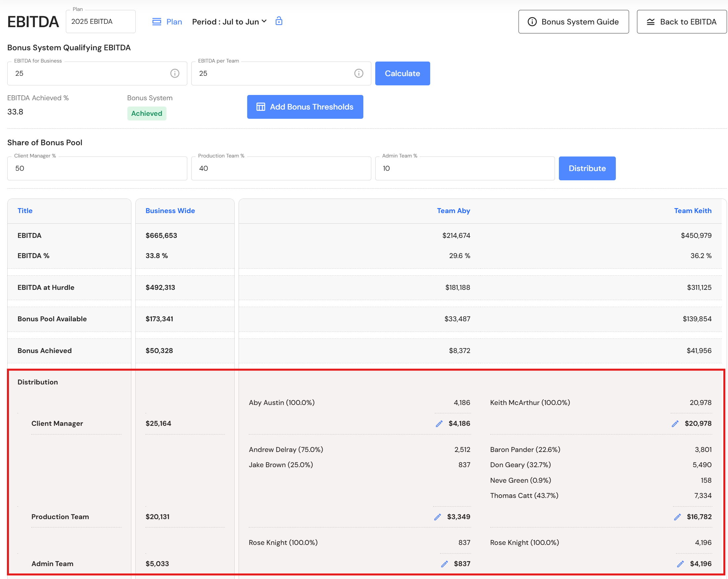
Task: Edit Team Aby Client Manager amount $4,186
Action: click(x=439, y=424)
